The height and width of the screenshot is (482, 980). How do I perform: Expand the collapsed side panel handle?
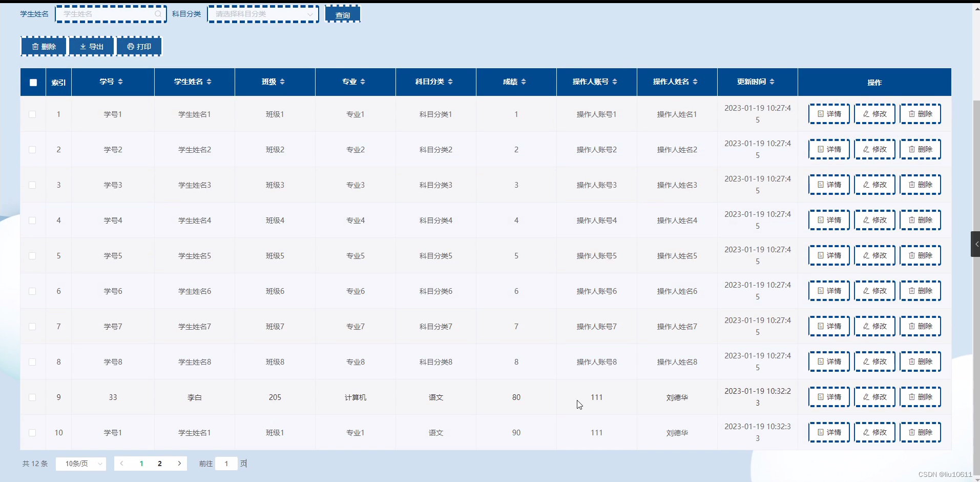[975, 244]
